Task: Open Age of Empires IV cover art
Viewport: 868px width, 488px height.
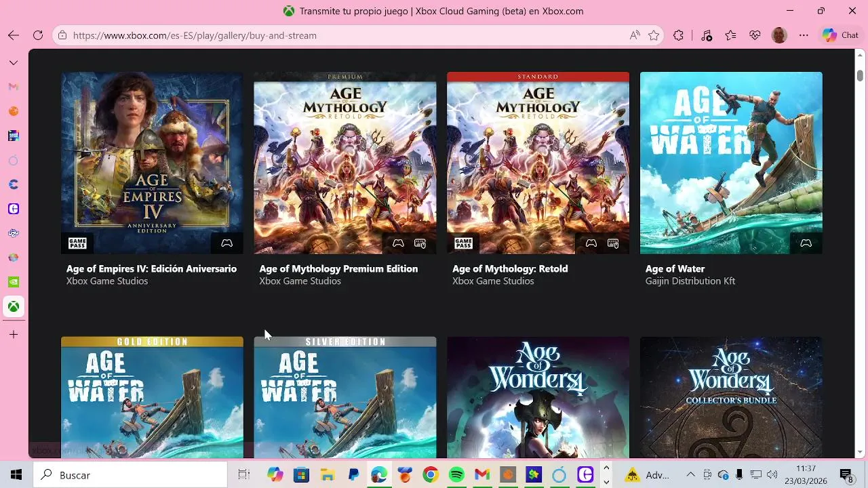Action: point(152,163)
